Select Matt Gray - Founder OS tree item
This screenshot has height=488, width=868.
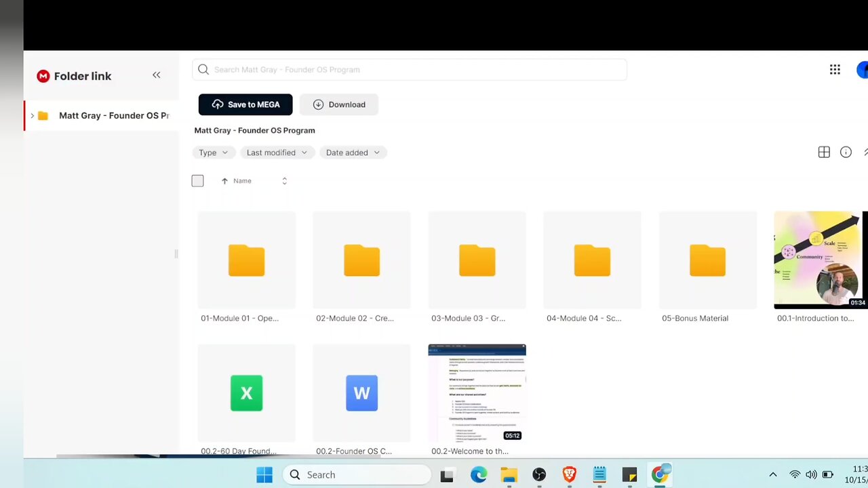coord(102,115)
